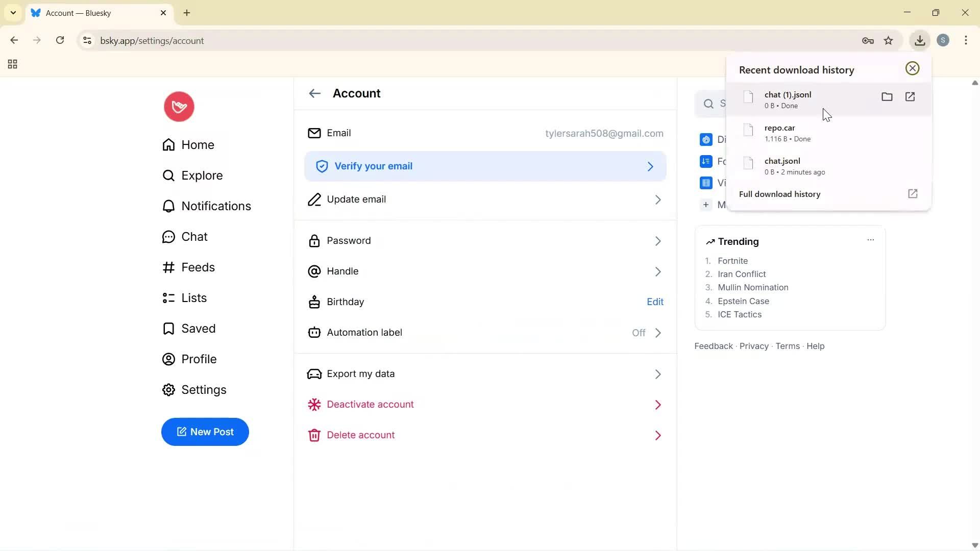The height and width of the screenshot is (551, 980).
Task: Click the Verify your email banner
Action: (485, 166)
